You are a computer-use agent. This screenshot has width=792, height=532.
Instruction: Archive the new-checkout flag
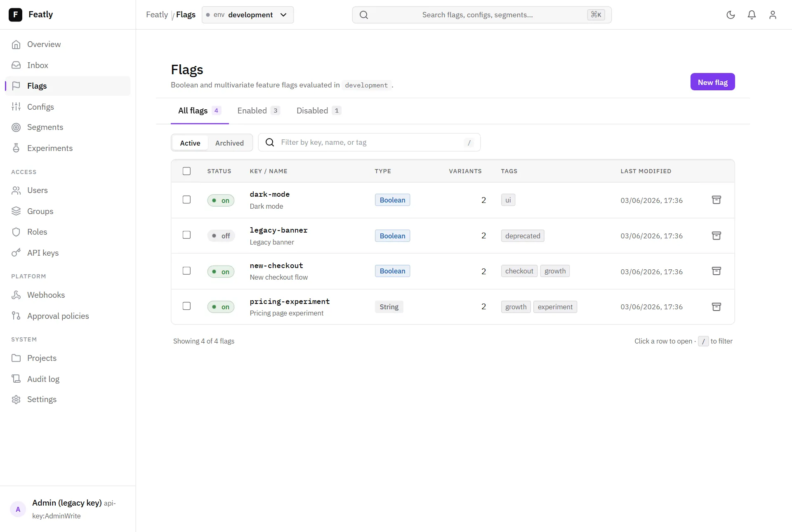click(717, 271)
